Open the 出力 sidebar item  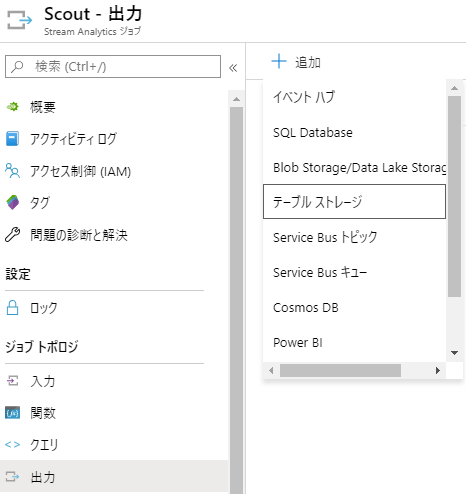[114, 477]
